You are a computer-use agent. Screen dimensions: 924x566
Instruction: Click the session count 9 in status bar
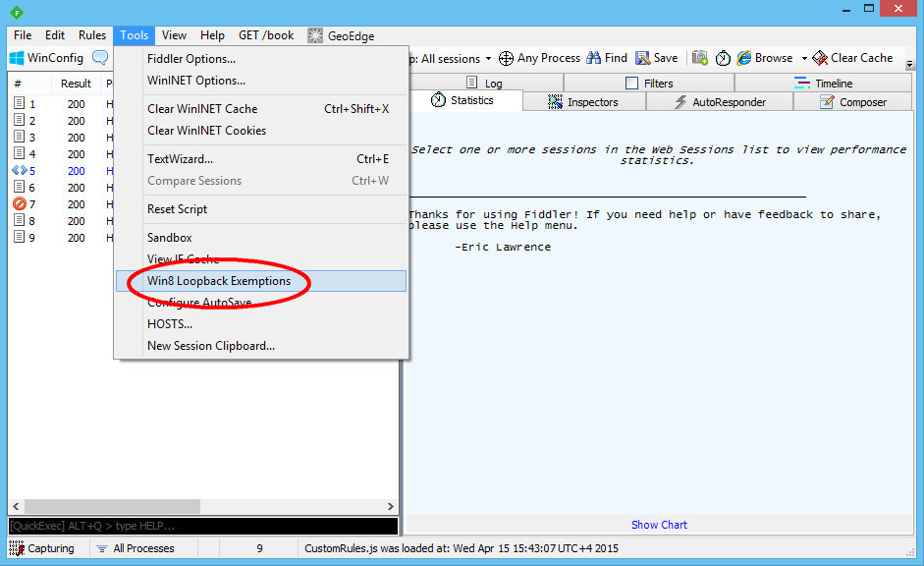(259, 548)
